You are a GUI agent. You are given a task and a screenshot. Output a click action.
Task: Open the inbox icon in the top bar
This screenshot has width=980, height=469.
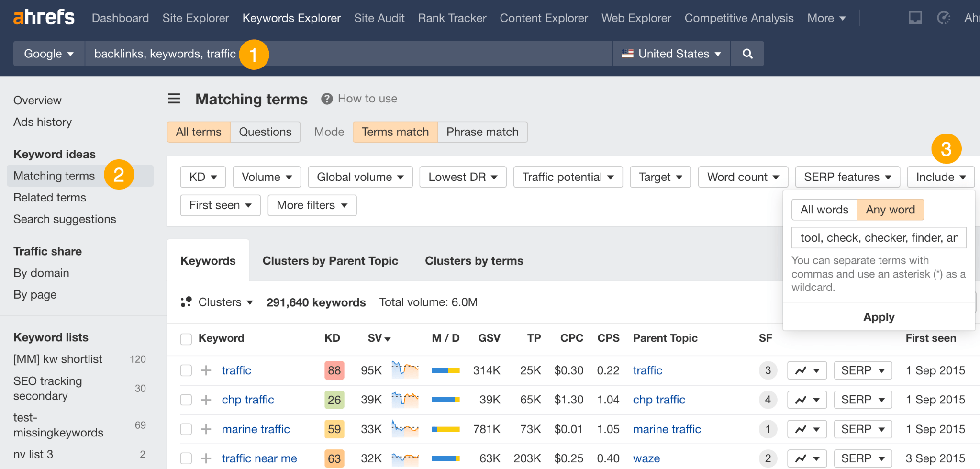point(915,17)
